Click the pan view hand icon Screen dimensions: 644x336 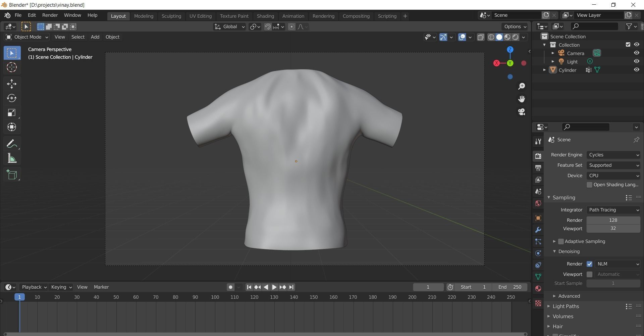point(522,99)
